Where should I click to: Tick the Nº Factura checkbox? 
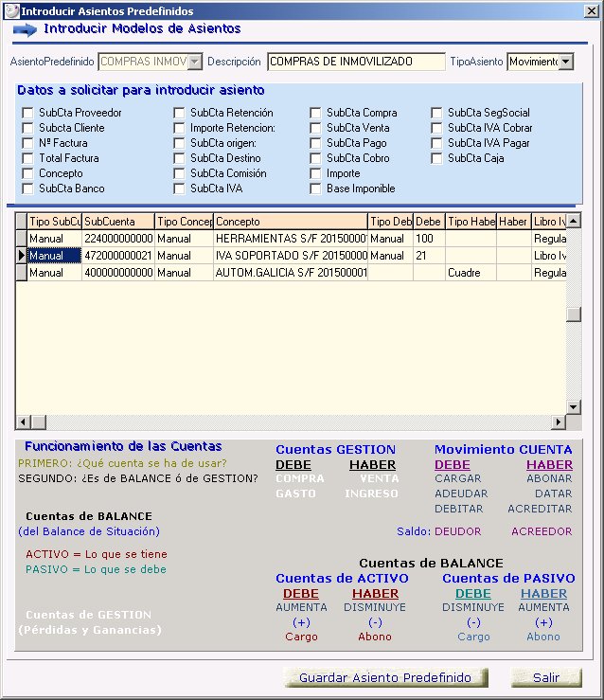pyautogui.click(x=28, y=143)
